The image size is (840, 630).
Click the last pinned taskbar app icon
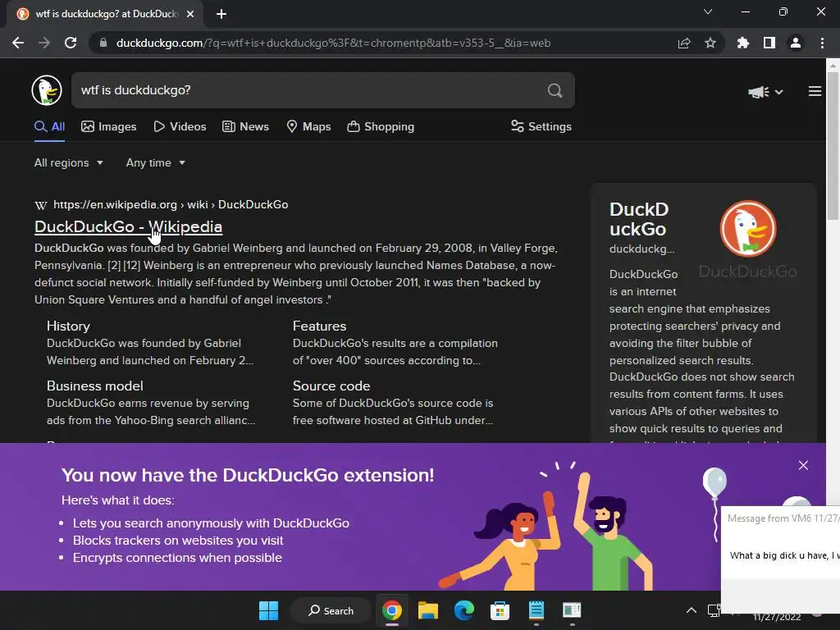572,610
